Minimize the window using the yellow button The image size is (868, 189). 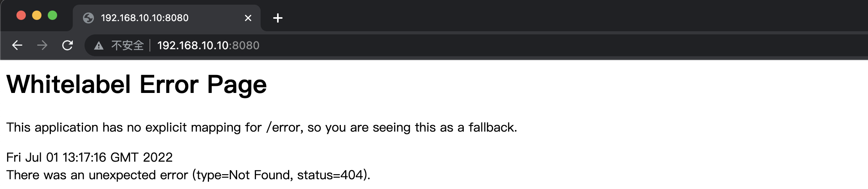tap(37, 16)
